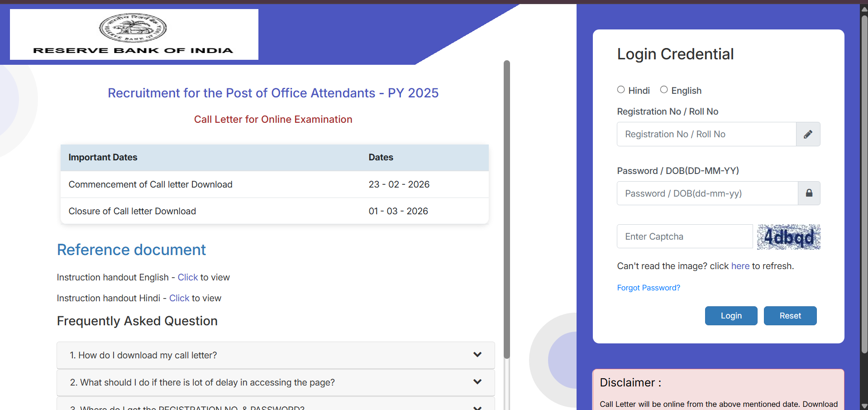Image resolution: width=868 pixels, height=410 pixels.
Task: Click the lock icon beside Password field
Action: coord(809,193)
